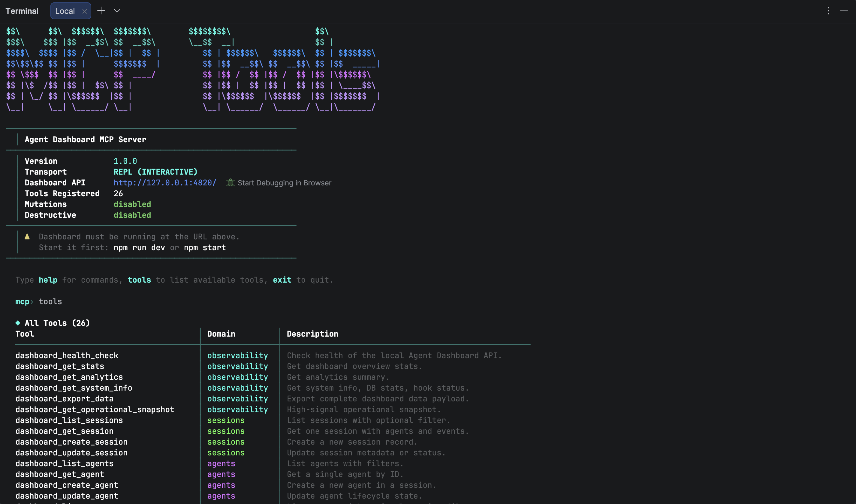Select the dashboard_health_check tool row

67,355
